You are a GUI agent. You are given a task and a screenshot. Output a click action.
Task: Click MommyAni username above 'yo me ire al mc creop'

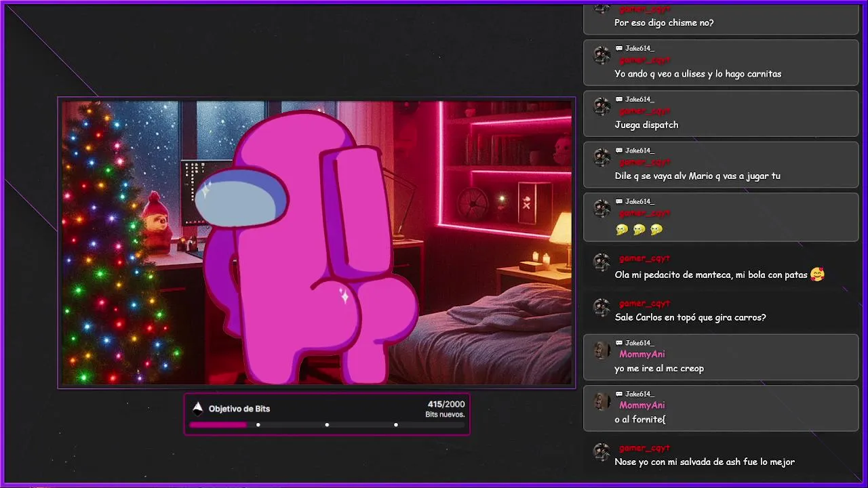(x=642, y=354)
